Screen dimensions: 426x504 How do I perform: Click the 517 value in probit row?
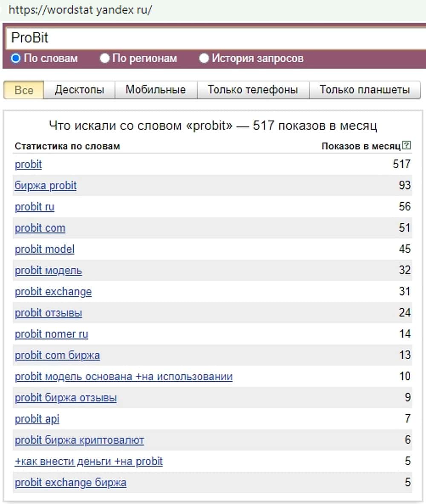[402, 164]
